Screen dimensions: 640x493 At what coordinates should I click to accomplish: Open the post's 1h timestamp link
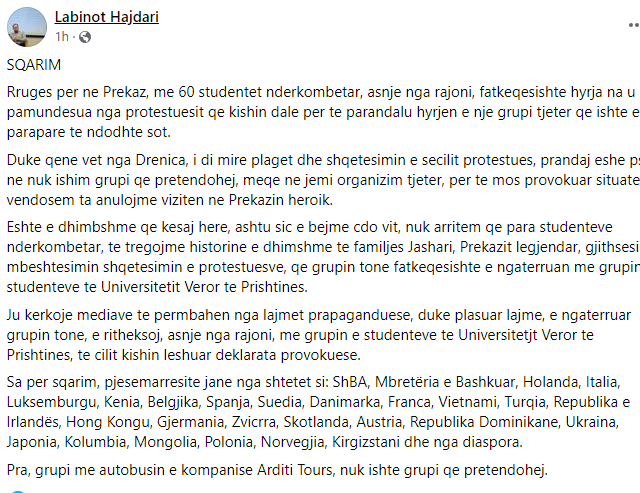pos(62,37)
